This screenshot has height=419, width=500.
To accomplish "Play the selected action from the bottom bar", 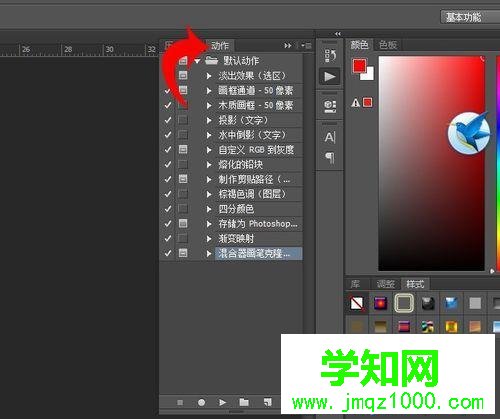I will (222, 402).
